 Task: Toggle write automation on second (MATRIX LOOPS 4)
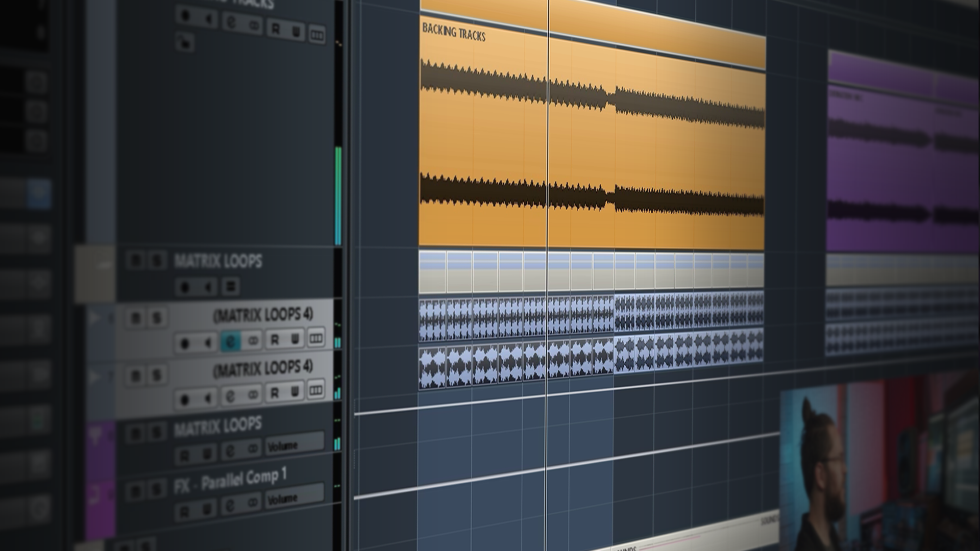pos(295,392)
